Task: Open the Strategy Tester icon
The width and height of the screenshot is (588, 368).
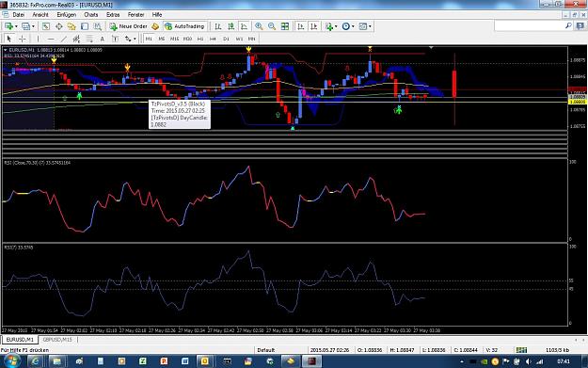Action: coord(98,26)
